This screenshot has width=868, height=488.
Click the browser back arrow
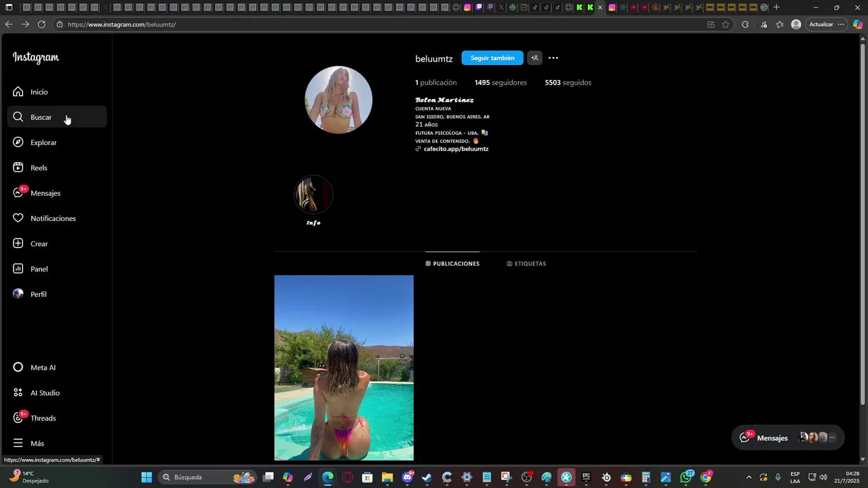[x=9, y=24]
